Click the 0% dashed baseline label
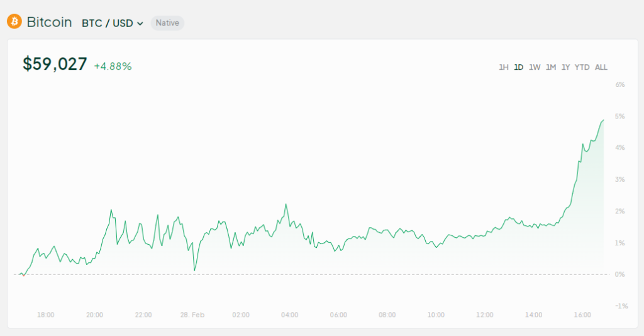The image size is (644, 336). [x=619, y=274]
